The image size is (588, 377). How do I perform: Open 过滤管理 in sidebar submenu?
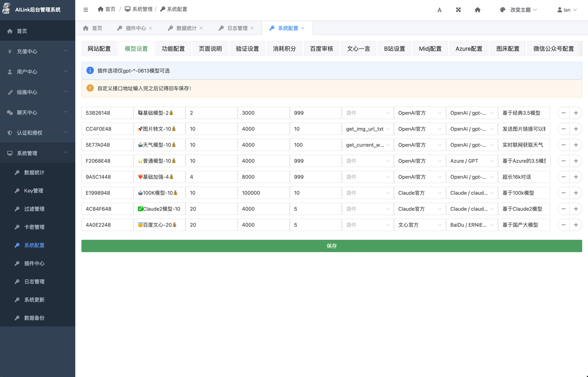pyautogui.click(x=37, y=209)
